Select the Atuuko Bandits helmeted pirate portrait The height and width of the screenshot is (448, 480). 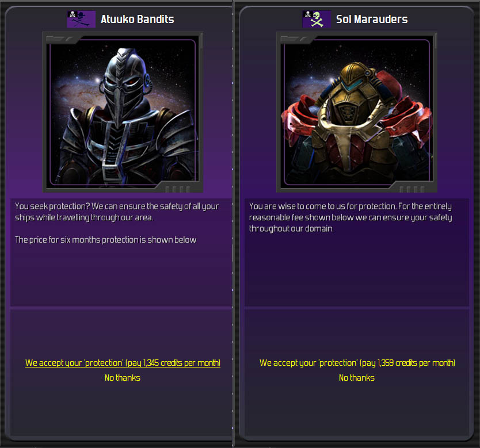point(123,112)
